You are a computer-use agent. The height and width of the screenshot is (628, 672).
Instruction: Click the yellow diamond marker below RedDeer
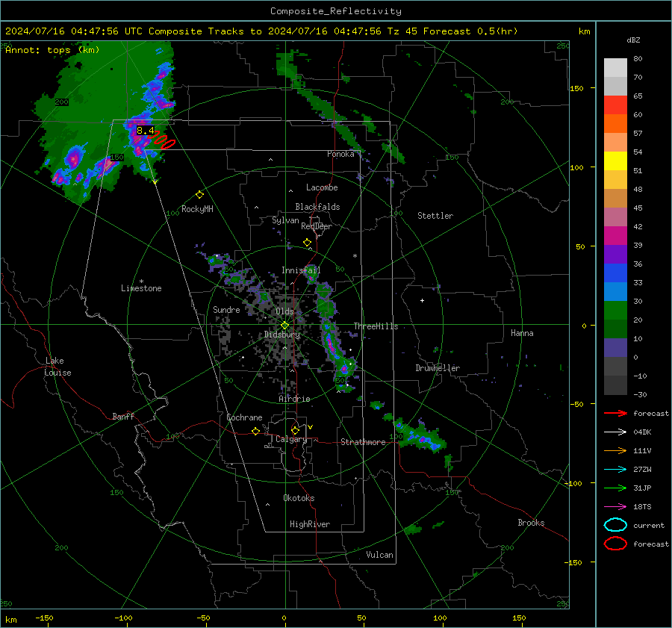point(307,243)
